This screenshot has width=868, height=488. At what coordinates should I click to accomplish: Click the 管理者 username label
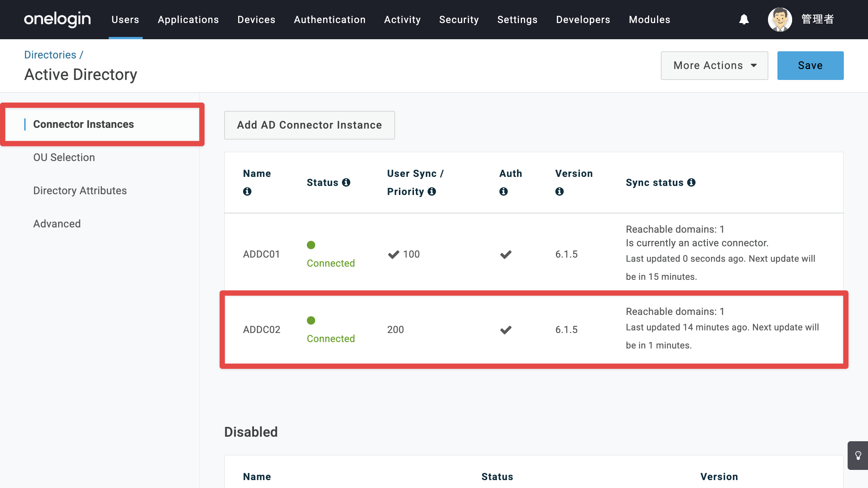[818, 19]
